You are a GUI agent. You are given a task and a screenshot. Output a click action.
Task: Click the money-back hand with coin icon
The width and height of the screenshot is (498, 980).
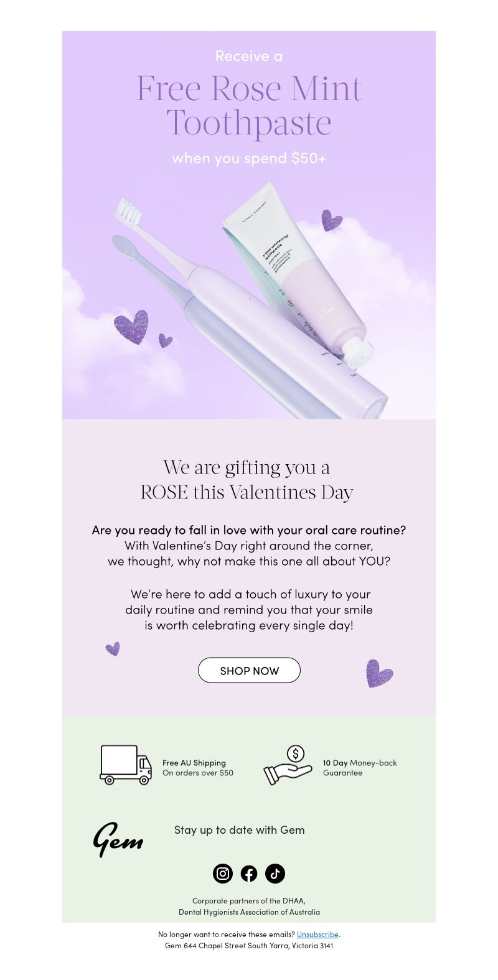288,765
